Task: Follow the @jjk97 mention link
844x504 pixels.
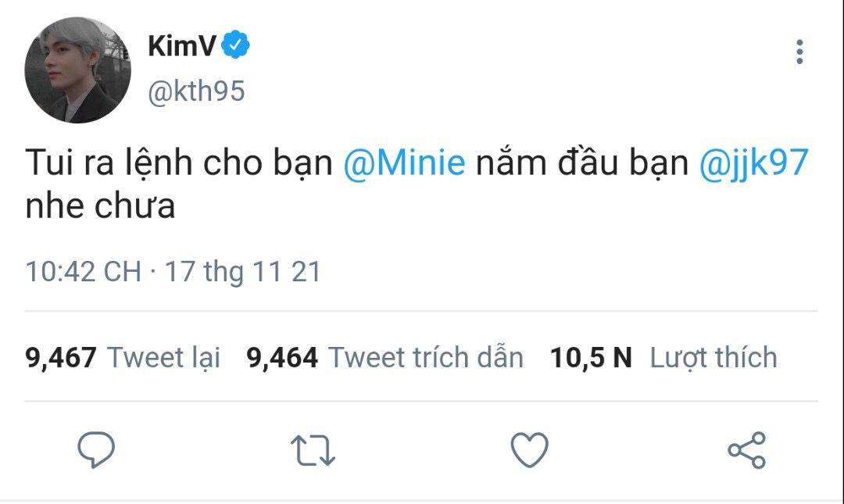Action: click(x=753, y=163)
